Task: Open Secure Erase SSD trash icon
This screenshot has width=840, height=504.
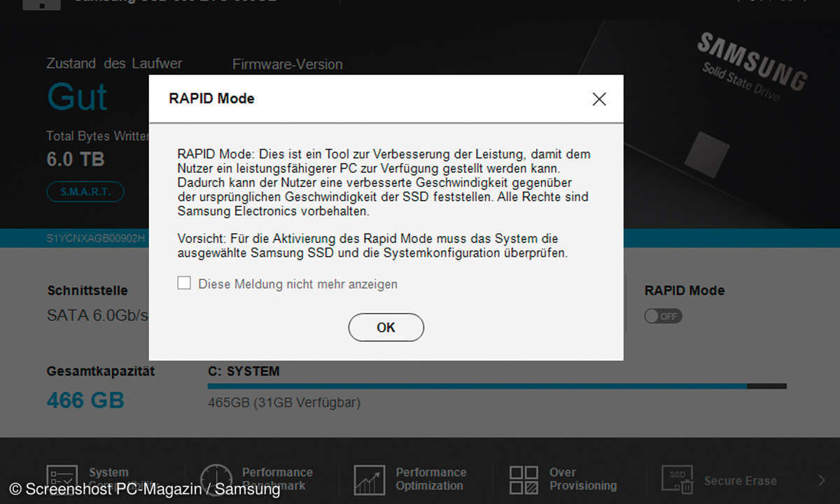Action: (677, 480)
